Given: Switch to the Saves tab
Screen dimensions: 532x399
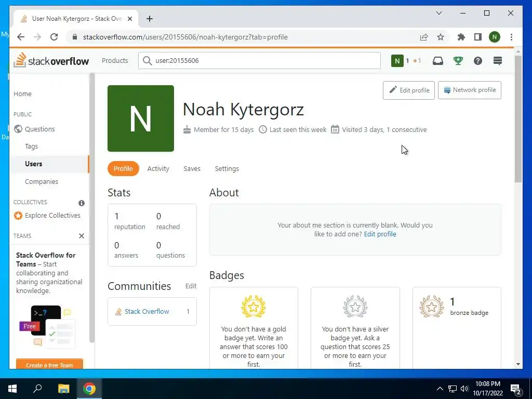Looking at the screenshot, I should coord(192,169).
